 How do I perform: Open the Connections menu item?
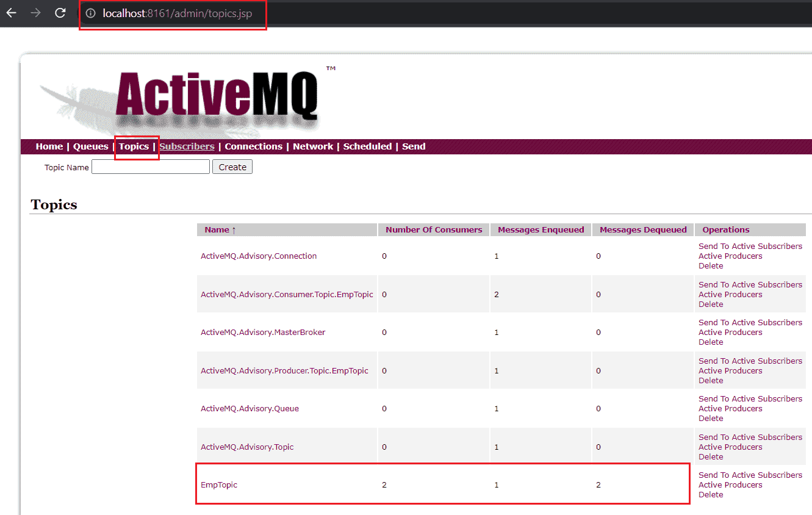coord(253,146)
